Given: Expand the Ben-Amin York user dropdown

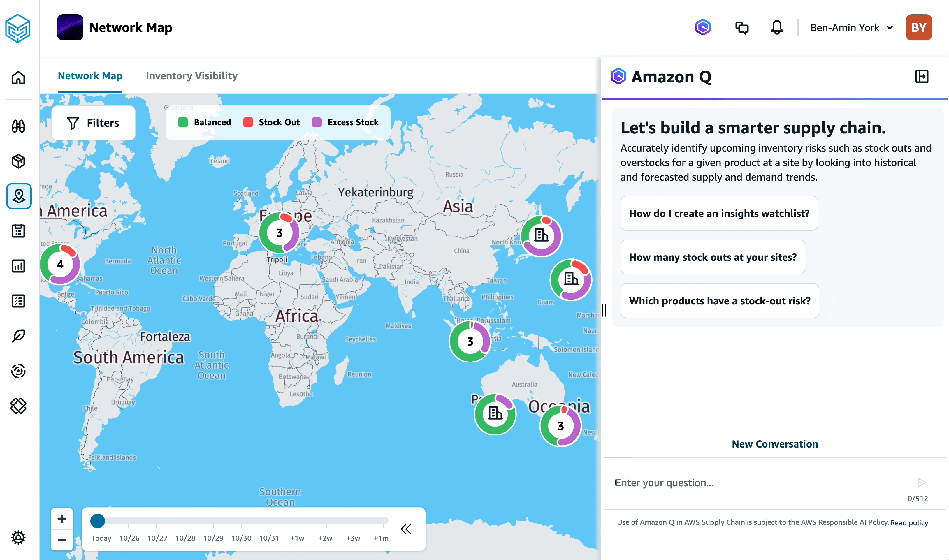Looking at the screenshot, I should pyautogui.click(x=852, y=28).
